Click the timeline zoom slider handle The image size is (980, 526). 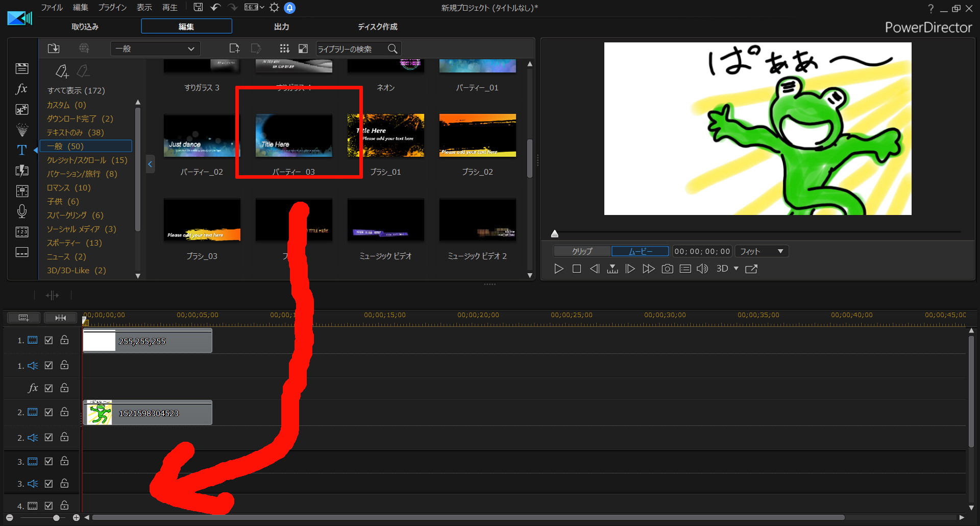tap(56, 517)
